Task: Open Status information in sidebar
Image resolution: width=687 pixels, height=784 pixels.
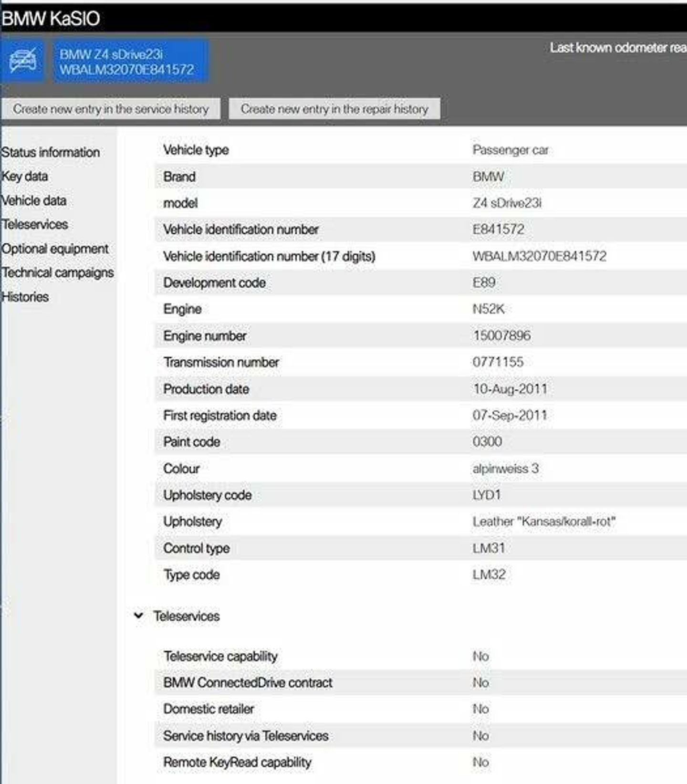Action: pyautogui.click(x=51, y=152)
